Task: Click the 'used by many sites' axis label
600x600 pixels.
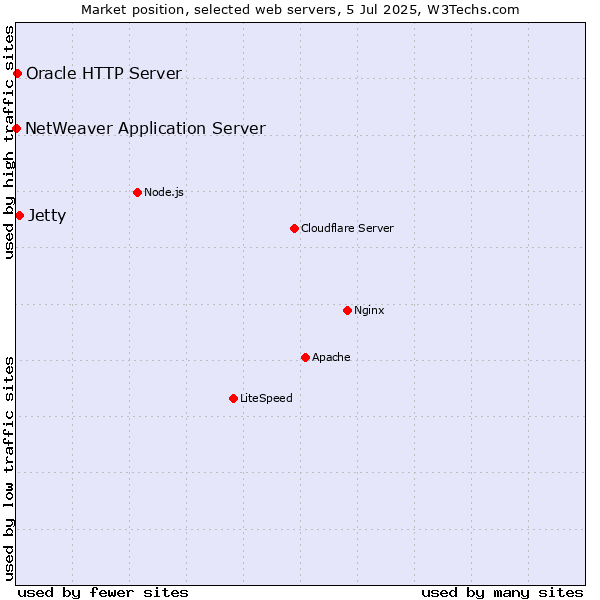Action: coord(502,593)
